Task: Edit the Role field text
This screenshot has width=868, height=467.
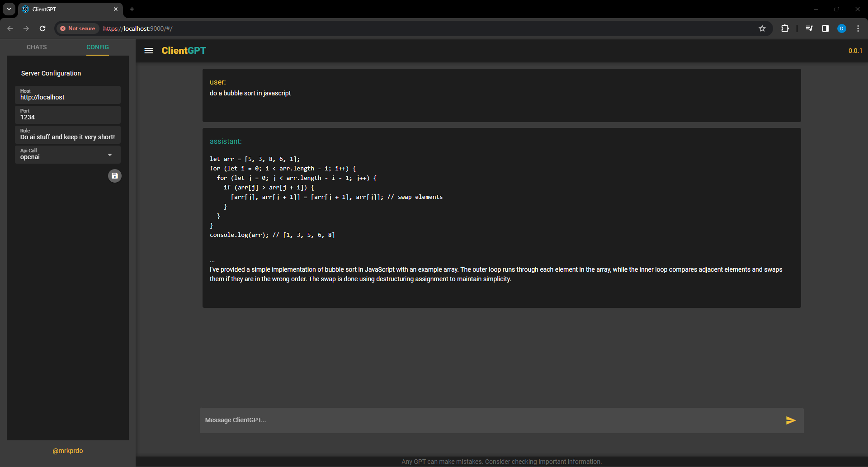Action: pos(68,135)
